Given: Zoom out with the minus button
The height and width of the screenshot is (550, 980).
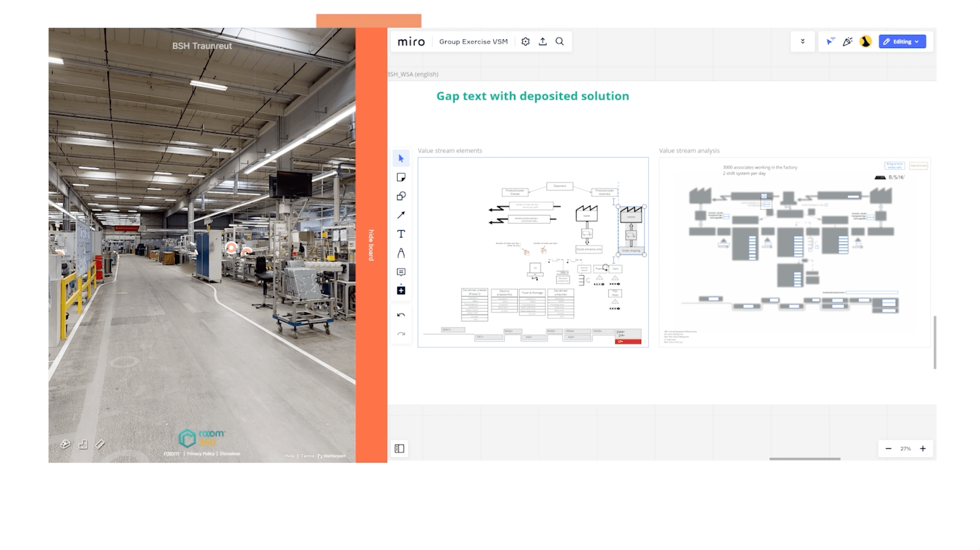Looking at the screenshot, I should pos(888,448).
